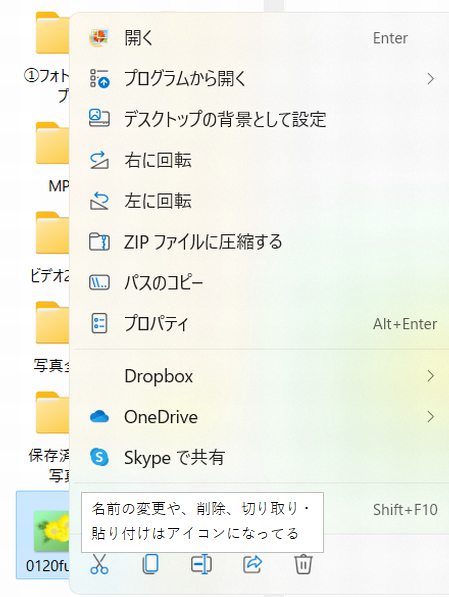This screenshot has height=597, width=449.
Task: Click the Cut scissors icon
Action: click(x=99, y=564)
